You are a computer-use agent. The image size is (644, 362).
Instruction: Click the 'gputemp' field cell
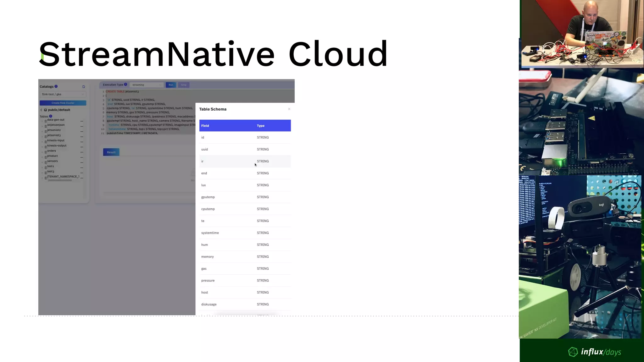click(208, 197)
